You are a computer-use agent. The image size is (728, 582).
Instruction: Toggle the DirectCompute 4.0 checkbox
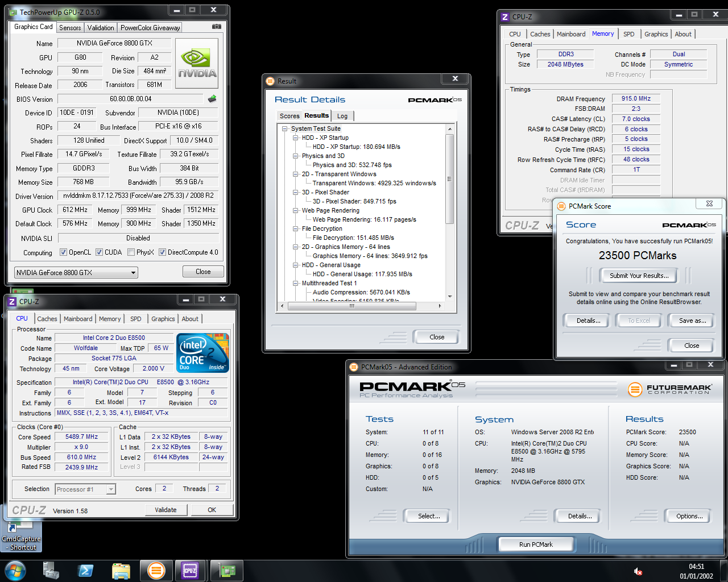pyautogui.click(x=162, y=252)
